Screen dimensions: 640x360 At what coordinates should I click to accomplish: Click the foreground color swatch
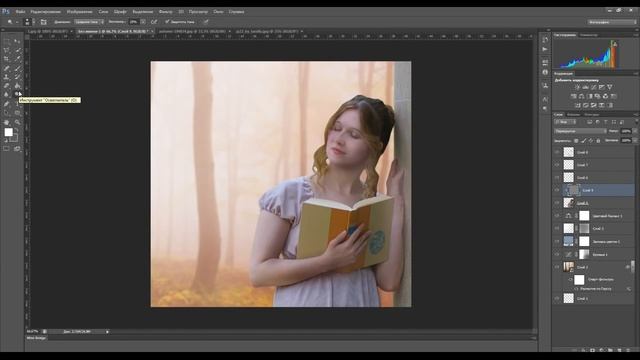[x=8, y=132]
